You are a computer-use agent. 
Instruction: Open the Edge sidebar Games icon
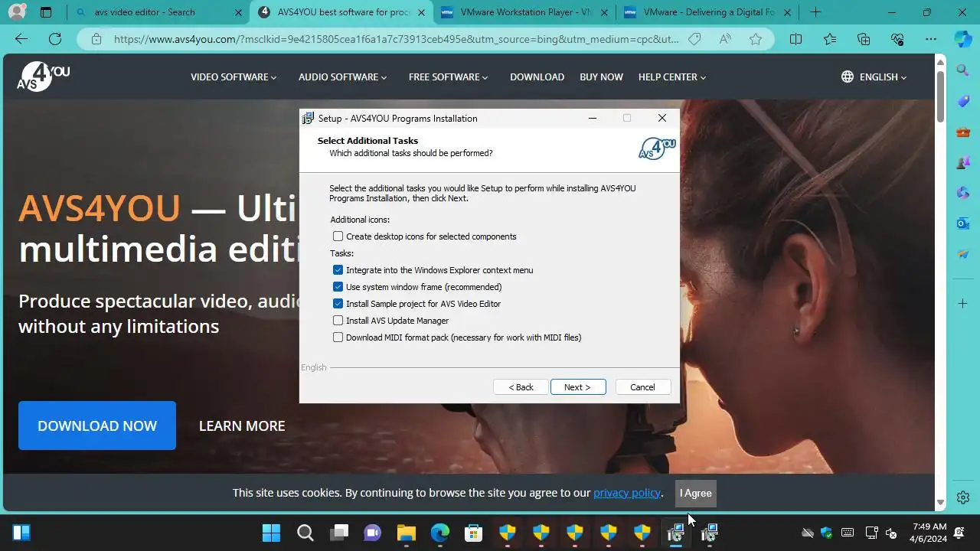tap(963, 162)
